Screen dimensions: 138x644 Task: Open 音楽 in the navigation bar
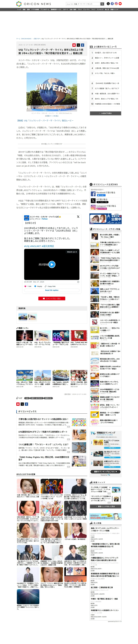(x=28, y=10)
